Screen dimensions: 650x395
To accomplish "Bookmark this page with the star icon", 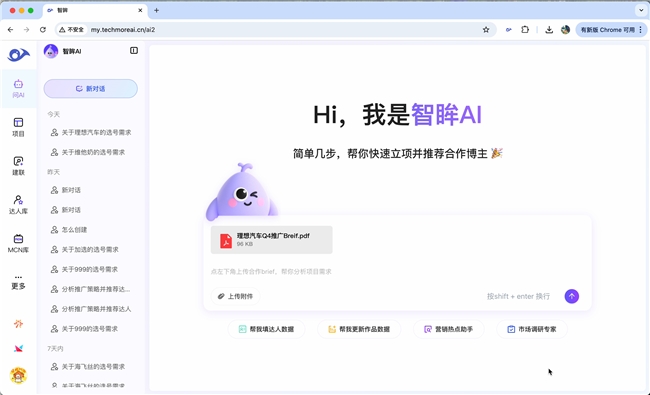I will click(486, 30).
